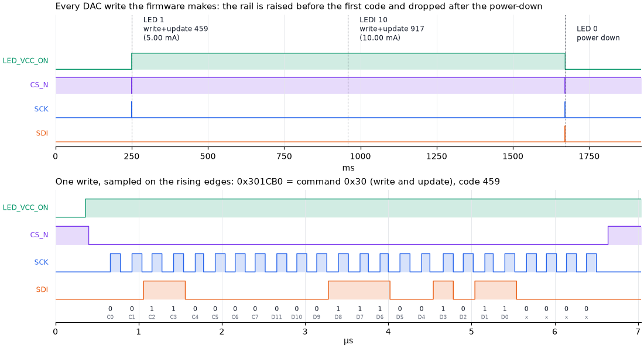Click the 'D8' bit label

point(338,317)
